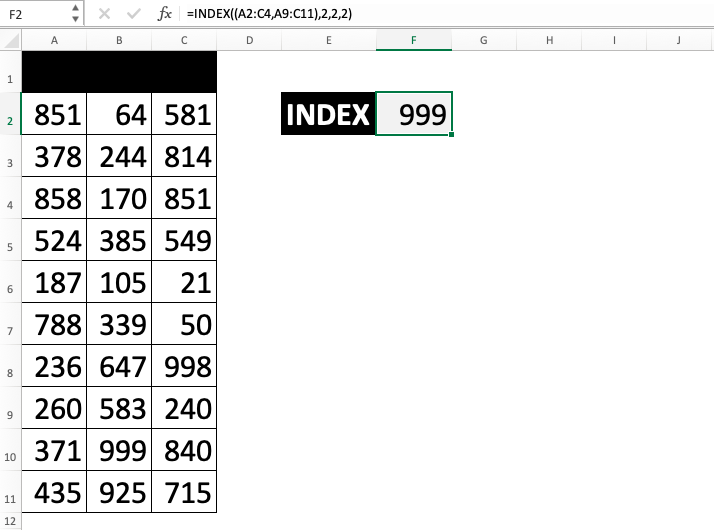Image resolution: width=714 pixels, height=530 pixels.
Task: Click cell with value 840
Action: pyautogui.click(x=184, y=450)
